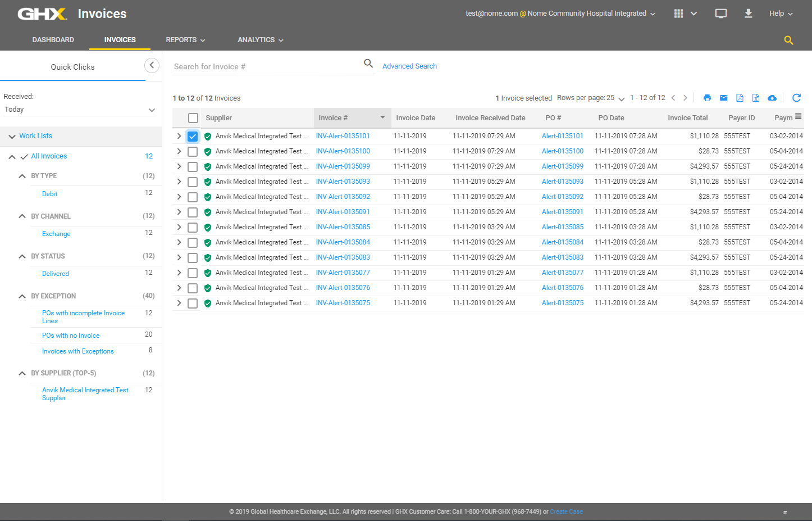
Task: Collapse the Quick Clicks sidebar
Action: [152, 65]
